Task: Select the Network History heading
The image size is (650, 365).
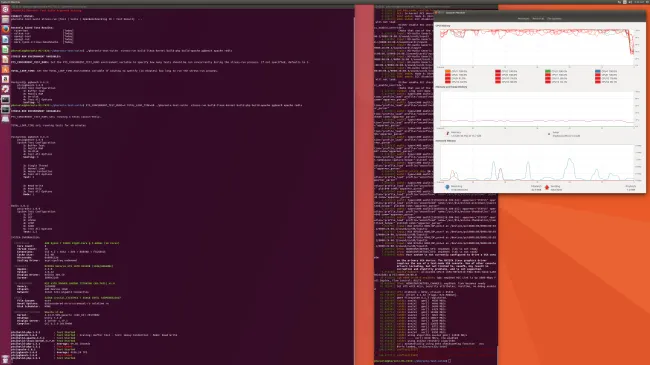Action: pos(446,141)
